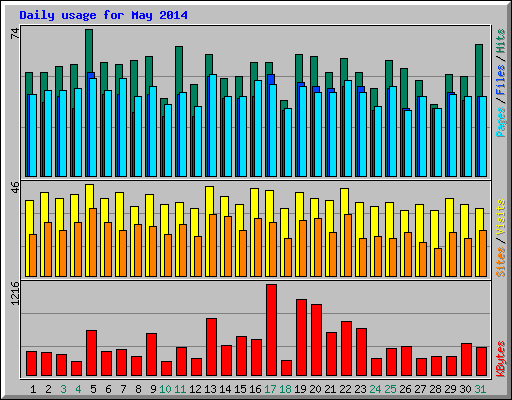Click day label 13 on the x-axis
Screen dimensions: 512x400
point(210,389)
